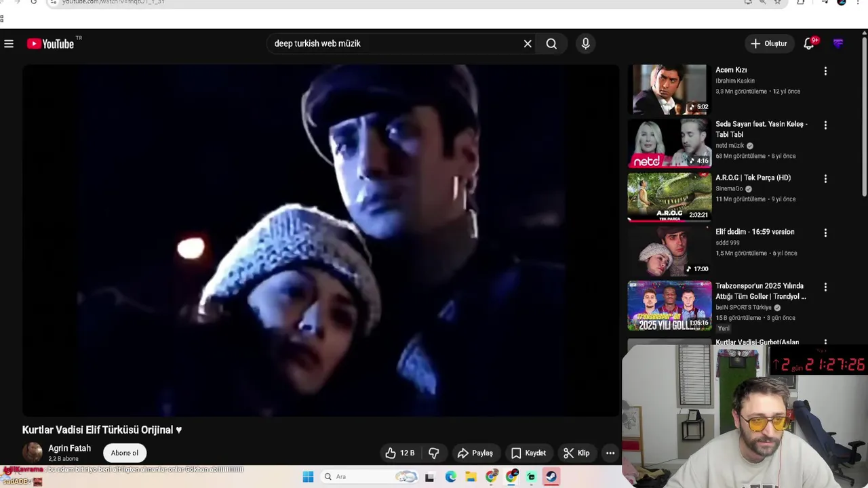Open Microsoft Edge from taskbar

point(450,477)
